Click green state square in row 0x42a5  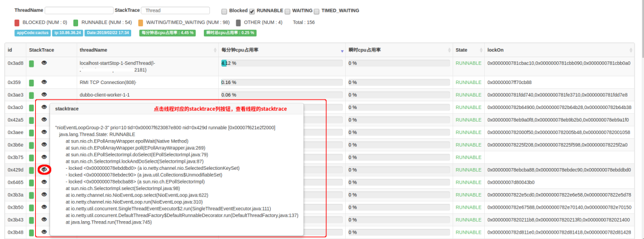tap(31, 120)
